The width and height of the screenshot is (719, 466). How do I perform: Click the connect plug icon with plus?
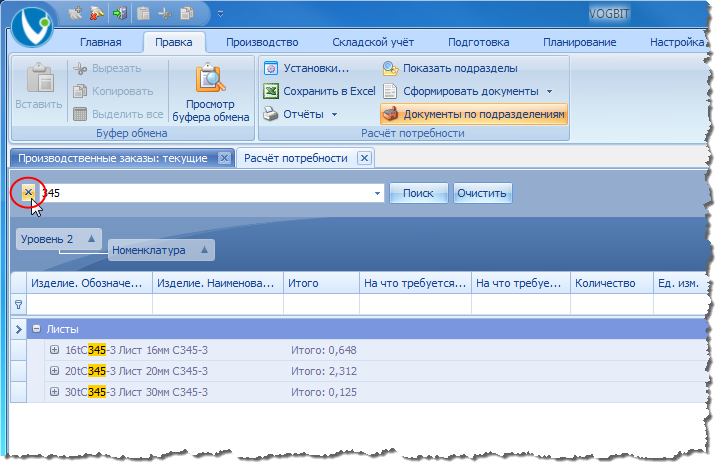click(x=75, y=13)
